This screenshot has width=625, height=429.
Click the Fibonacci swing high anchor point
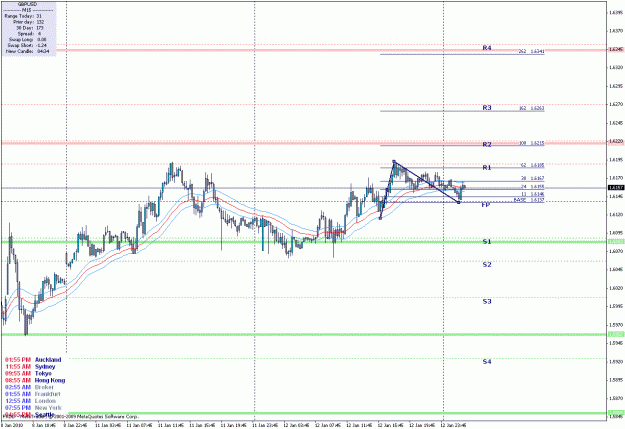coord(394,161)
